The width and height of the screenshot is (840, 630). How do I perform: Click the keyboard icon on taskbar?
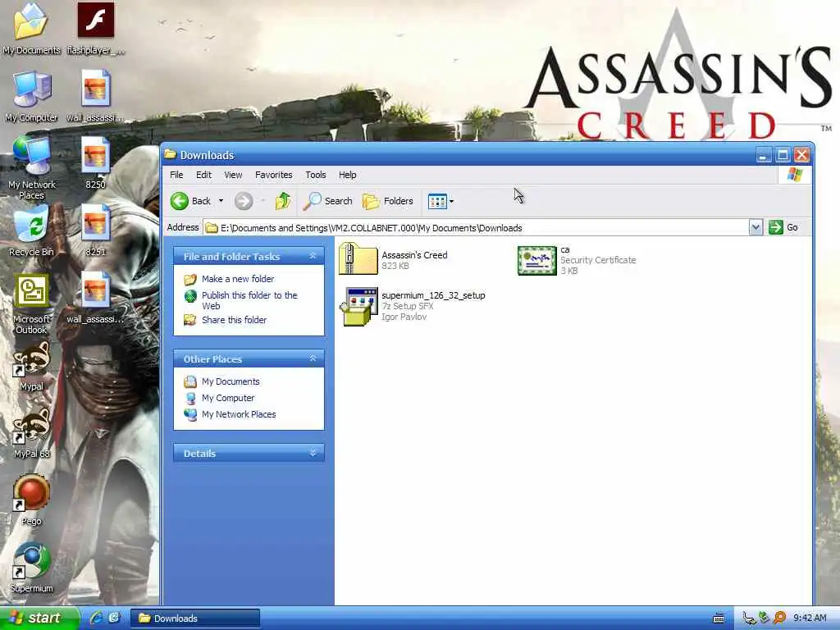pos(719,619)
